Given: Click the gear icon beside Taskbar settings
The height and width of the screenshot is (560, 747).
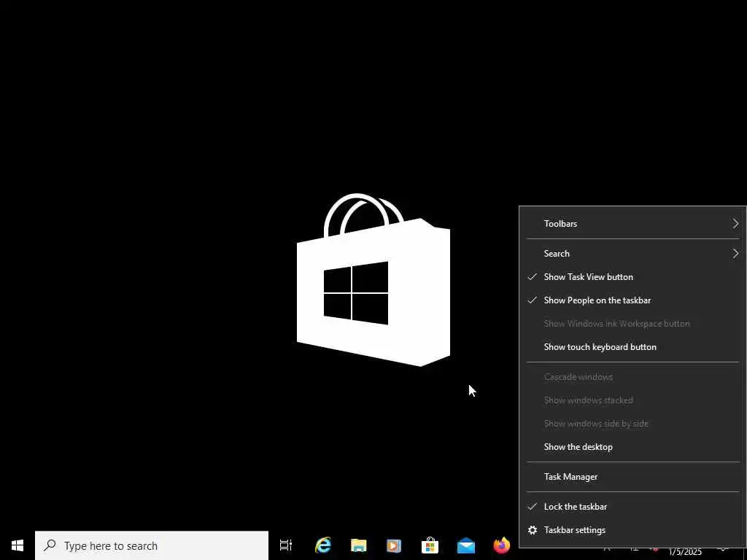Looking at the screenshot, I should tap(533, 530).
